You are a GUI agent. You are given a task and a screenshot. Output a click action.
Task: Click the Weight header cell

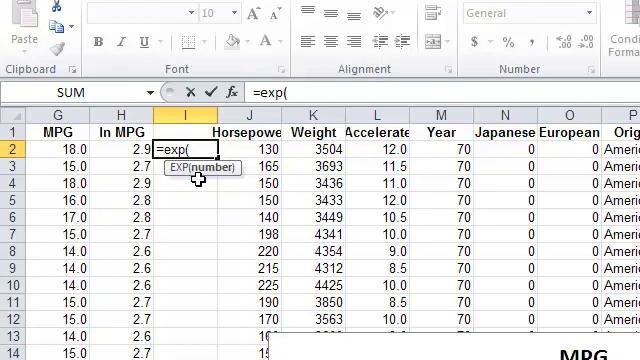pos(313,133)
